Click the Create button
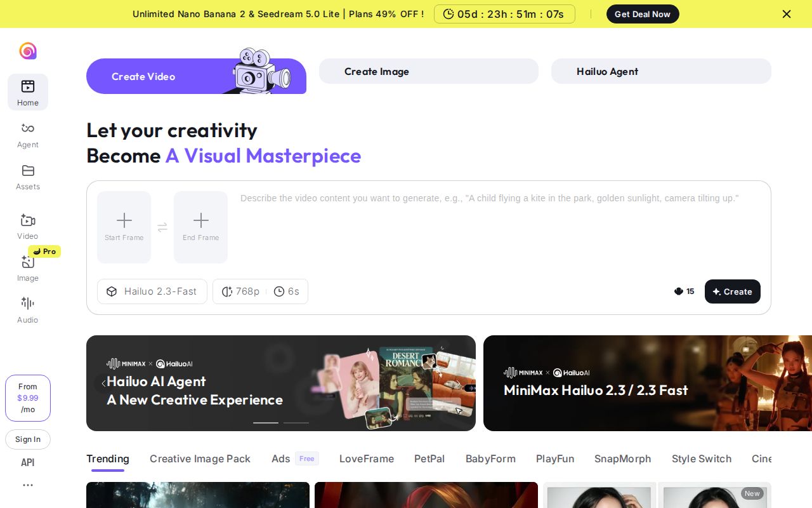The height and width of the screenshot is (508, 812). [x=732, y=291]
